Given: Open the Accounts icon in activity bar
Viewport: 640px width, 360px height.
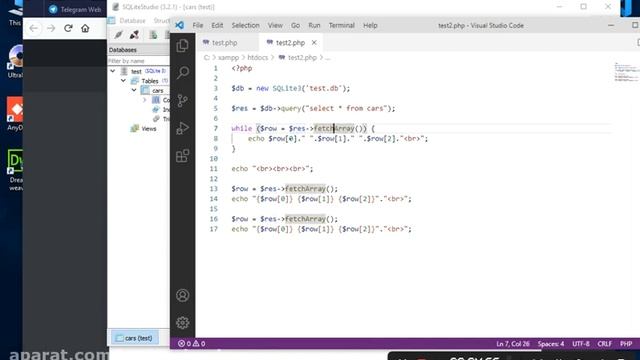Looking at the screenshot, I should [x=182, y=295].
